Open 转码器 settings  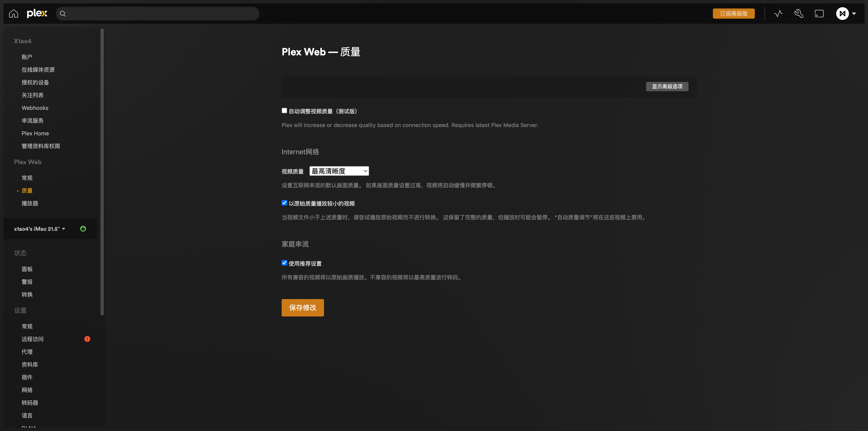pyautogui.click(x=30, y=403)
